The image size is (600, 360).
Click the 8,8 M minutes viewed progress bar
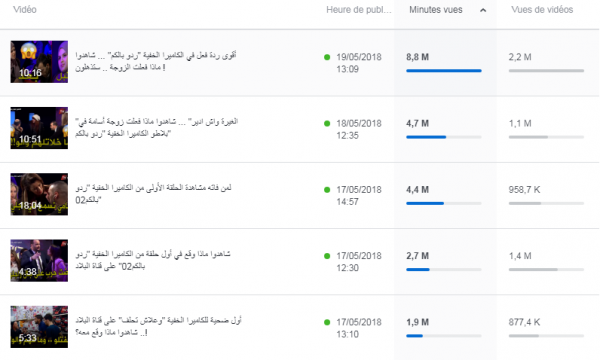pos(443,71)
